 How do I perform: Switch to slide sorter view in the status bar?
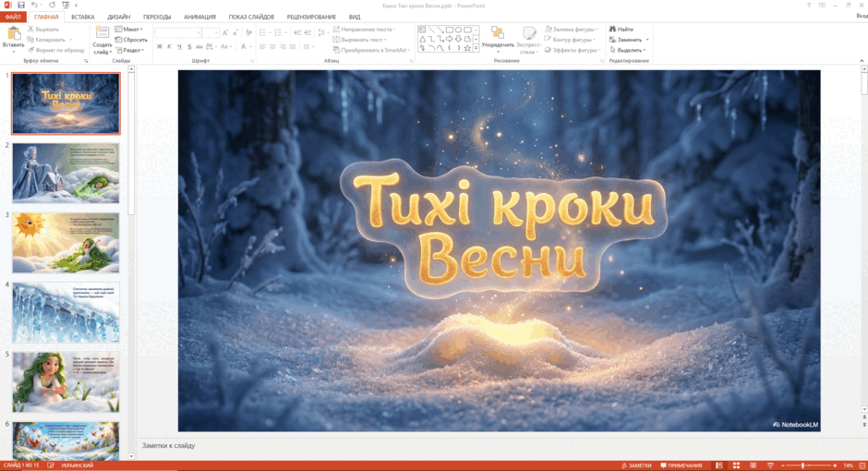pos(736,465)
